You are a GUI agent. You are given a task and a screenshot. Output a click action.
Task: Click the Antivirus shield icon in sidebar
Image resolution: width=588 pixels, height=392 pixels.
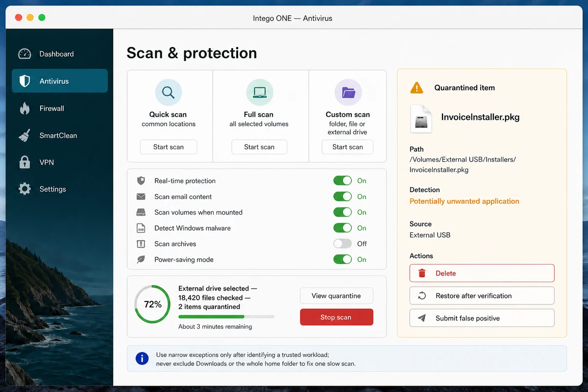[x=24, y=81]
